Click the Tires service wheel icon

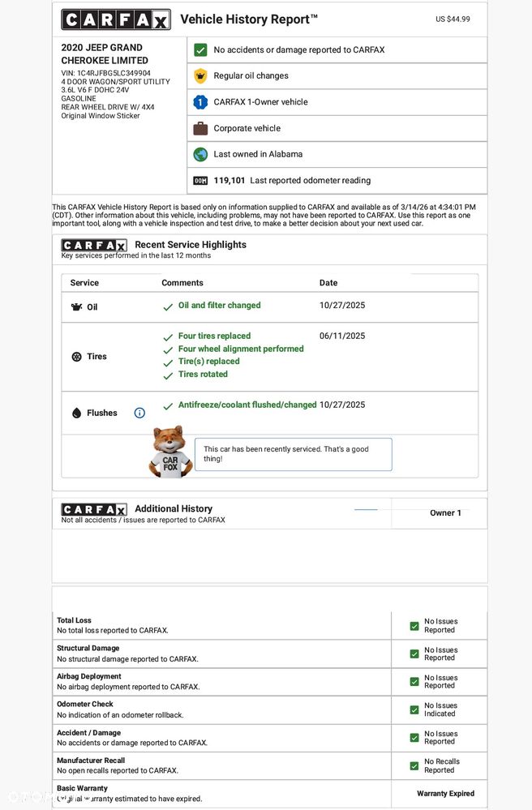pos(77,357)
